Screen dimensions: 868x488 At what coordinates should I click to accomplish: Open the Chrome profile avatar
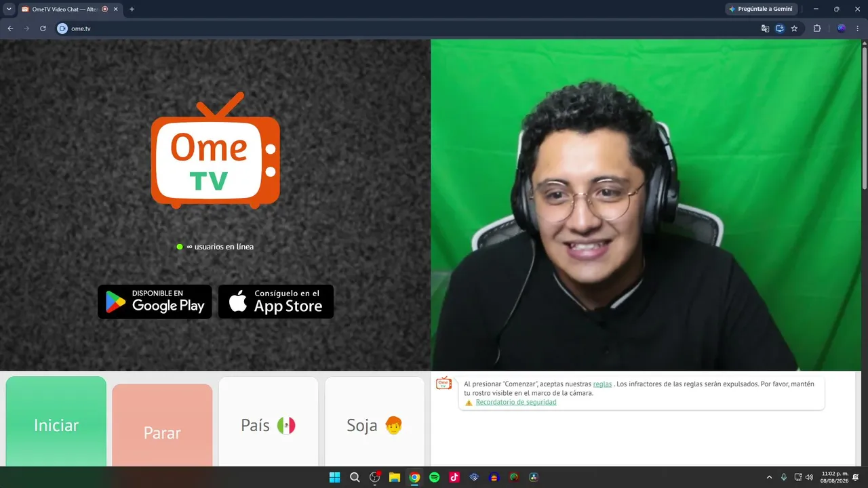(x=842, y=28)
